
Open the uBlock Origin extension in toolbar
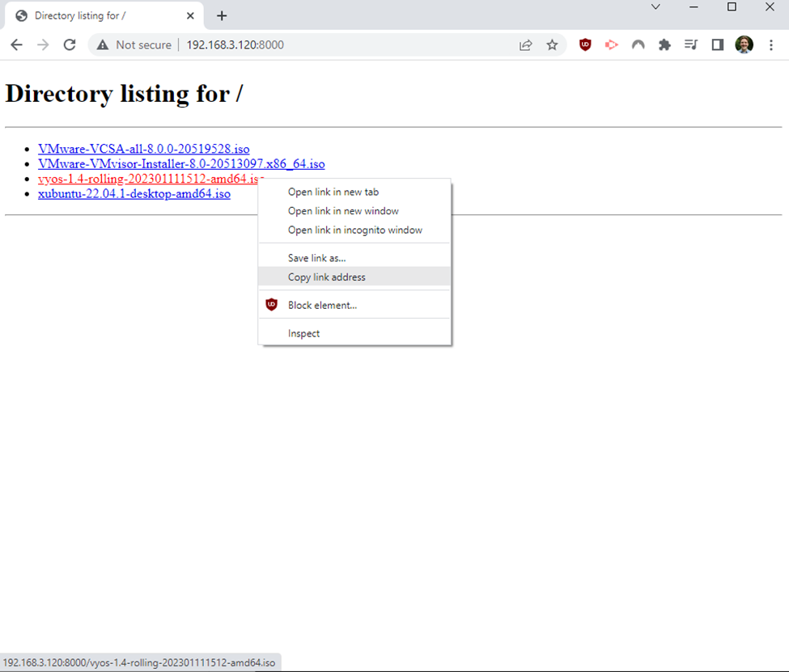tap(585, 44)
